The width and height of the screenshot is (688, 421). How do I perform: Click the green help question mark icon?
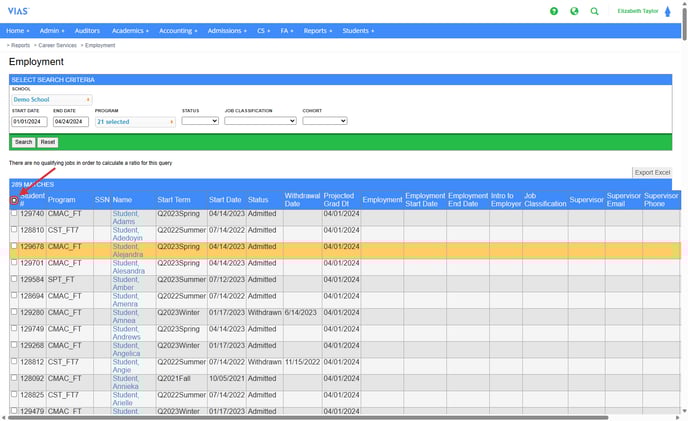[554, 11]
